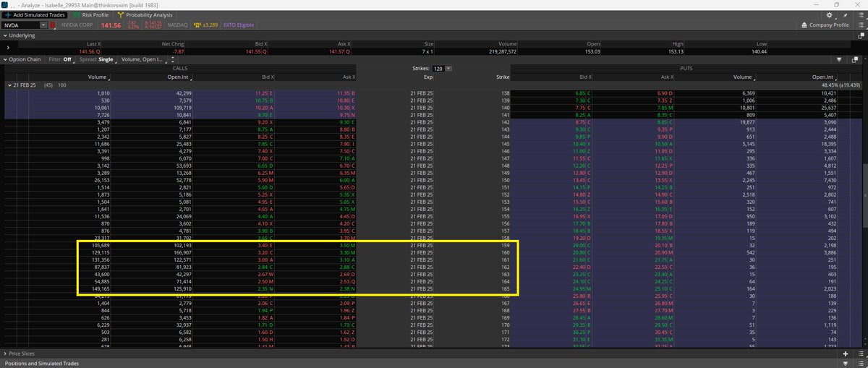Open the setup gear icon

coord(830,14)
